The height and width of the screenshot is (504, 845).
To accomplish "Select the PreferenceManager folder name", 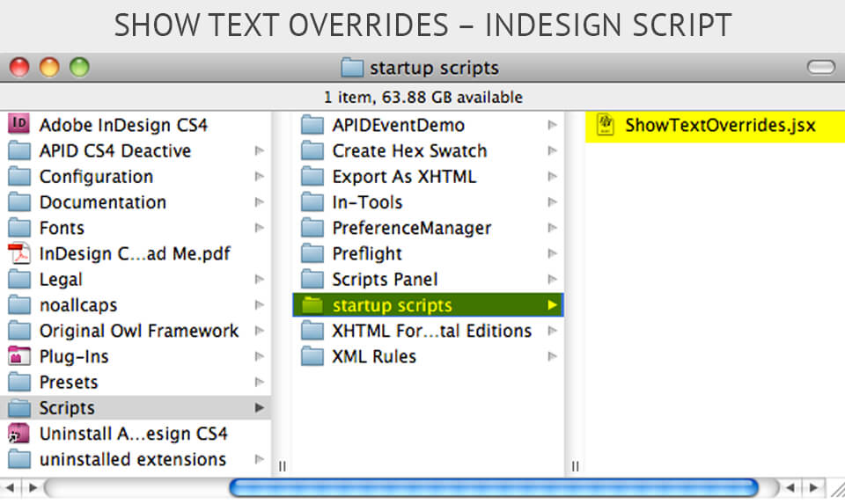I will tap(412, 229).
